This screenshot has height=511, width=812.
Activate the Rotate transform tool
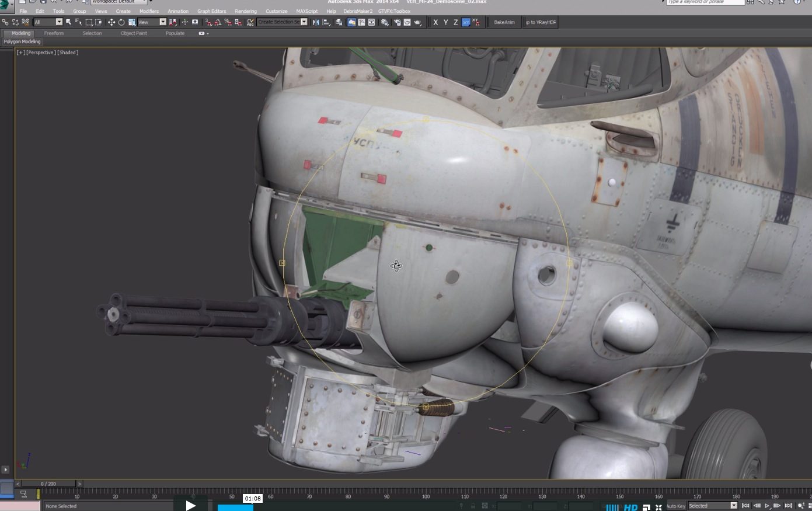click(x=121, y=22)
